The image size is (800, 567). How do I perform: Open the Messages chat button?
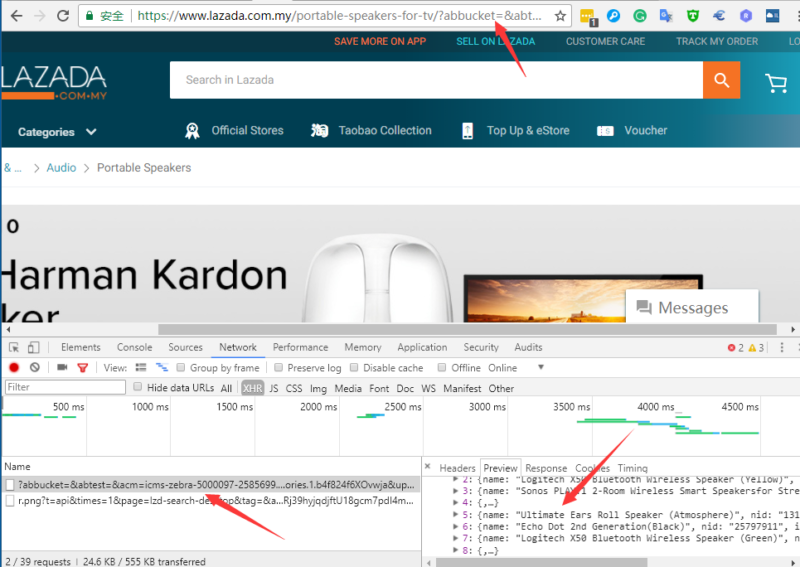[x=692, y=307]
